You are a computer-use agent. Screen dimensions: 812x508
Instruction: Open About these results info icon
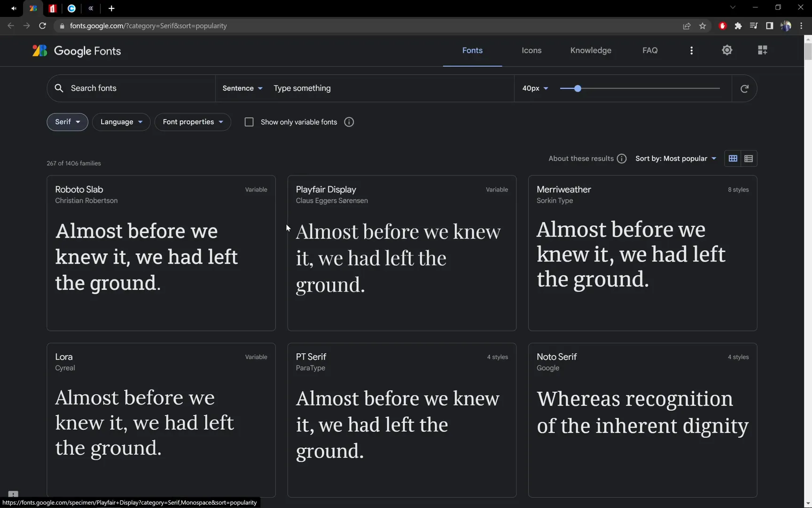622,159
